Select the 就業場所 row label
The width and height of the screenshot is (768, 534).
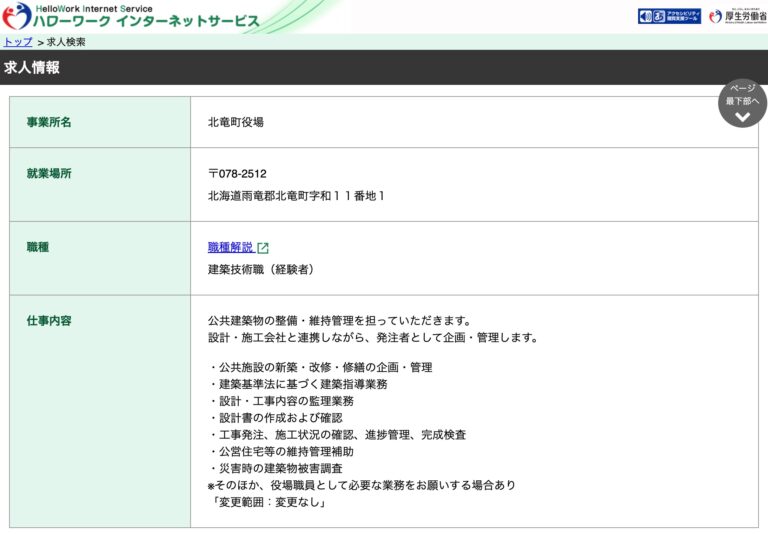[x=49, y=173]
